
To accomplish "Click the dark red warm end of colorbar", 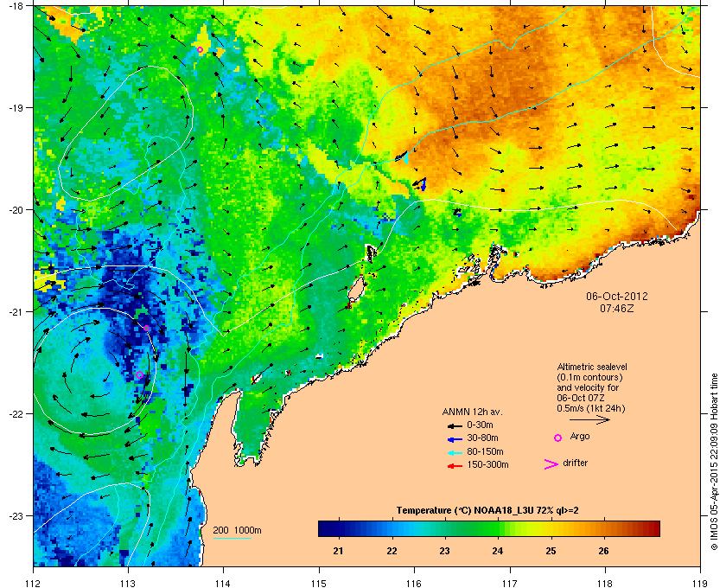I will pos(653,528).
